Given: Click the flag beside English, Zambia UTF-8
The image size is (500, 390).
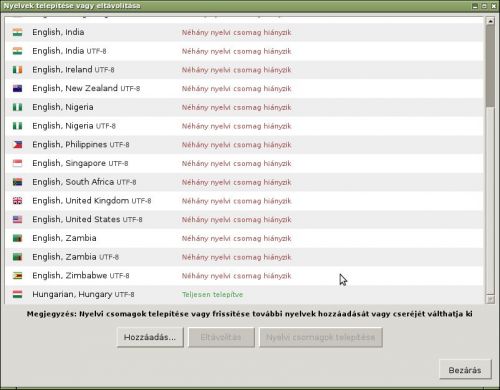Looking at the screenshot, I should pyautogui.click(x=17, y=257).
